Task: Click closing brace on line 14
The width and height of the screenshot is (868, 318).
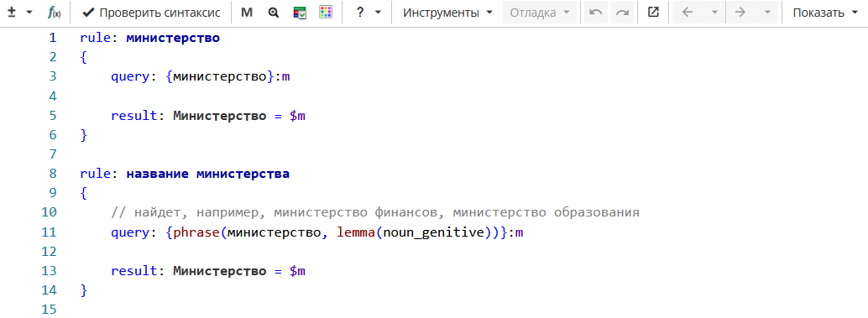Action: click(x=84, y=291)
